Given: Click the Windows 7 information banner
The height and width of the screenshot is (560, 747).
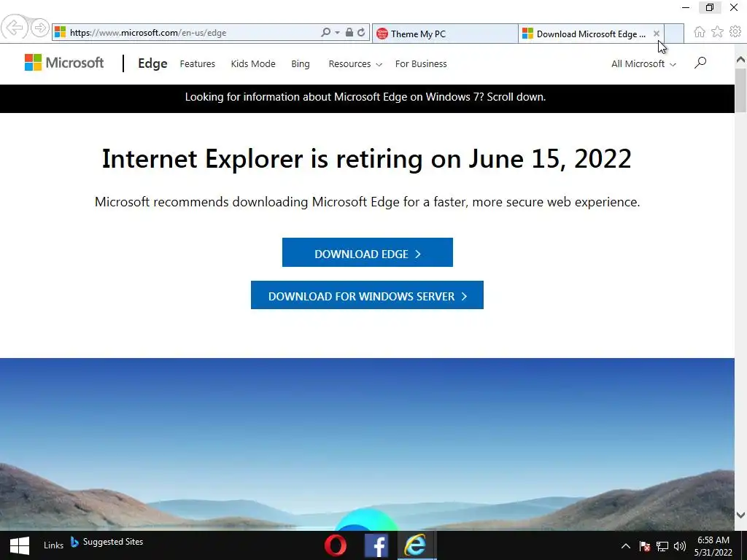Looking at the screenshot, I should (x=365, y=97).
